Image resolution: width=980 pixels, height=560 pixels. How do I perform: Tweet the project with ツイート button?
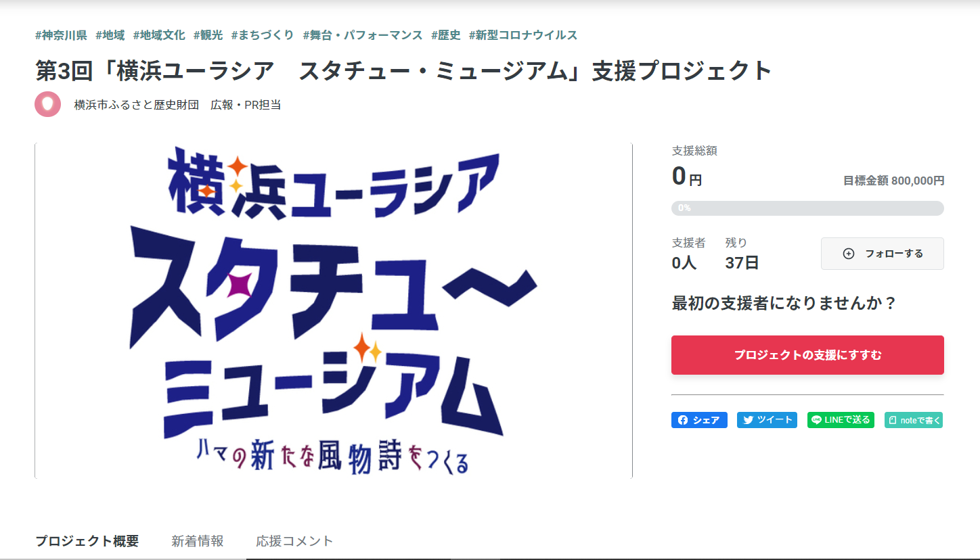pyautogui.click(x=767, y=420)
